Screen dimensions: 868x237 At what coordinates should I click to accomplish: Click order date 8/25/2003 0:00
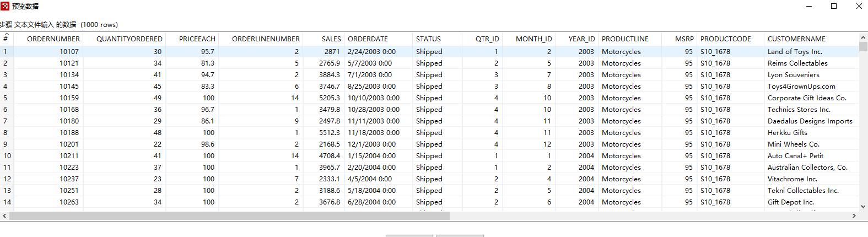click(371, 87)
